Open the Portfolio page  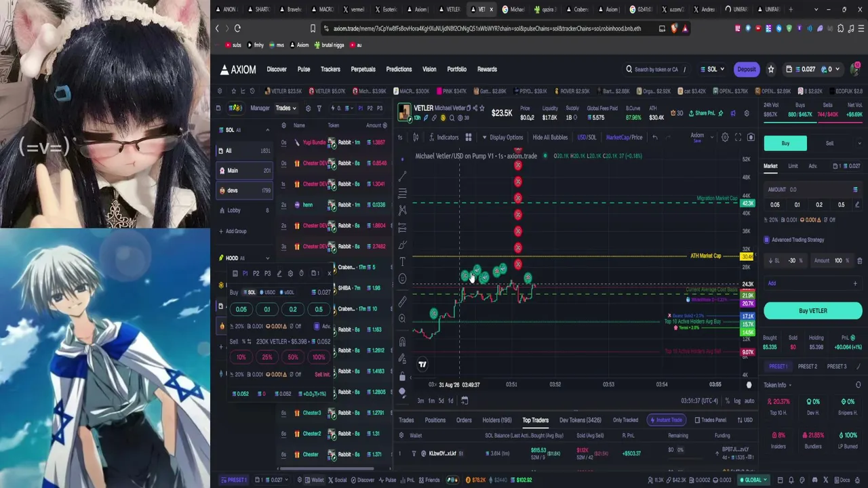click(456, 69)
